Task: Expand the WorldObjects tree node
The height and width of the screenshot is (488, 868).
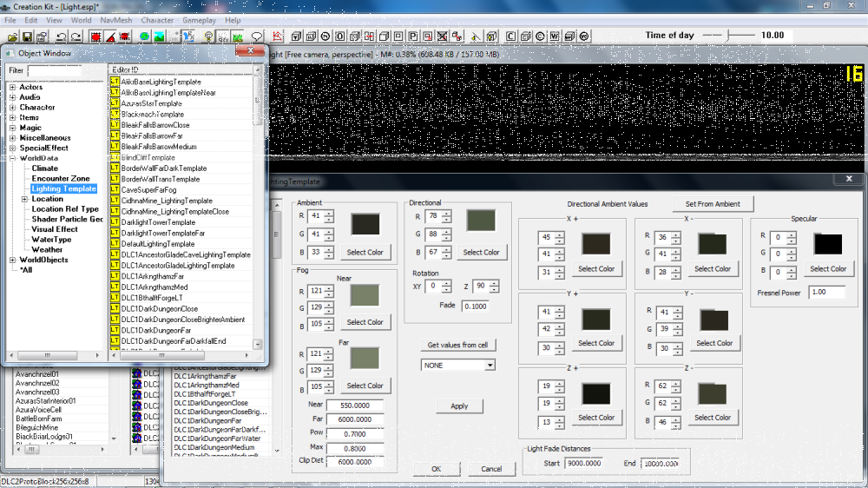Action: click(x=13, y=260)
